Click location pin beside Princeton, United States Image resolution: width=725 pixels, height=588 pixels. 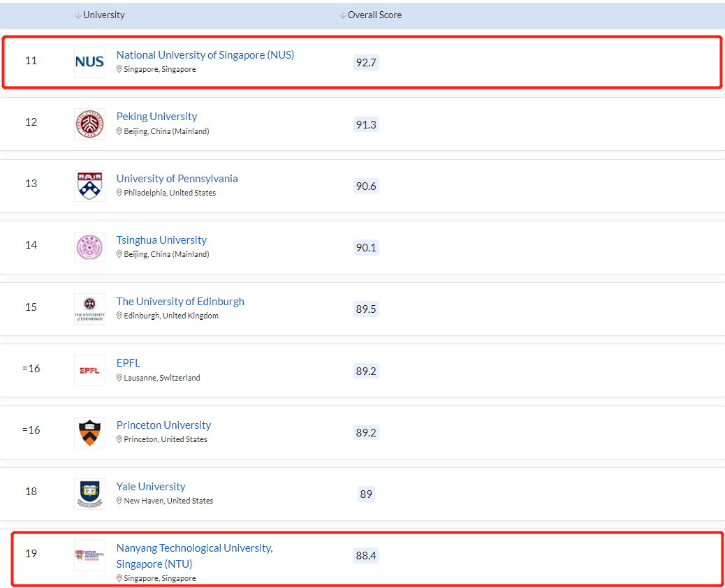119,439
